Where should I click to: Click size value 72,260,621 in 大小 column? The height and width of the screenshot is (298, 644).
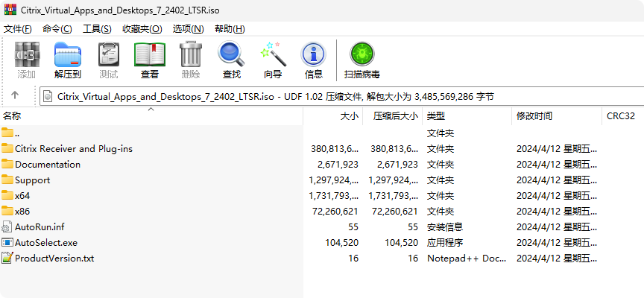[335, 211]
